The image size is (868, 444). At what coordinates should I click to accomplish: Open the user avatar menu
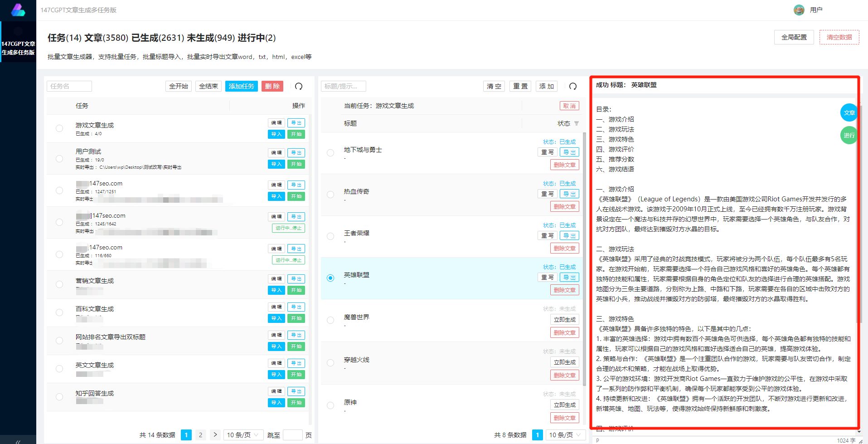[799, 10]
